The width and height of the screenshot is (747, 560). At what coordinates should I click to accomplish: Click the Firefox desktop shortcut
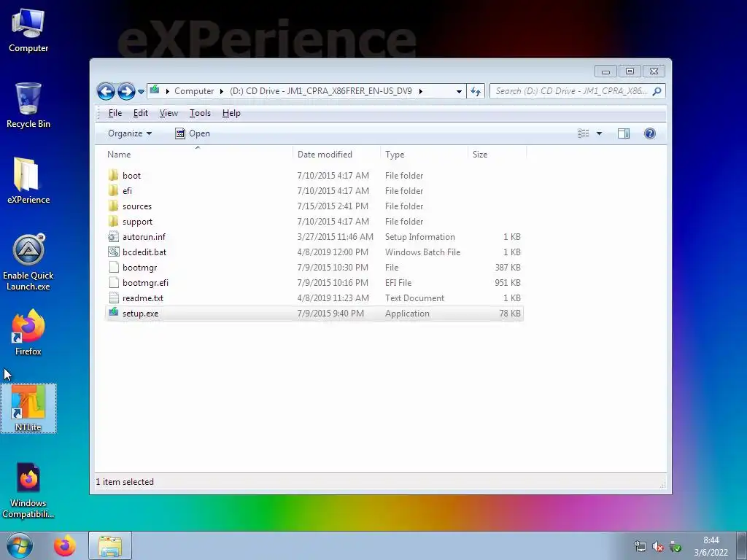28,332
